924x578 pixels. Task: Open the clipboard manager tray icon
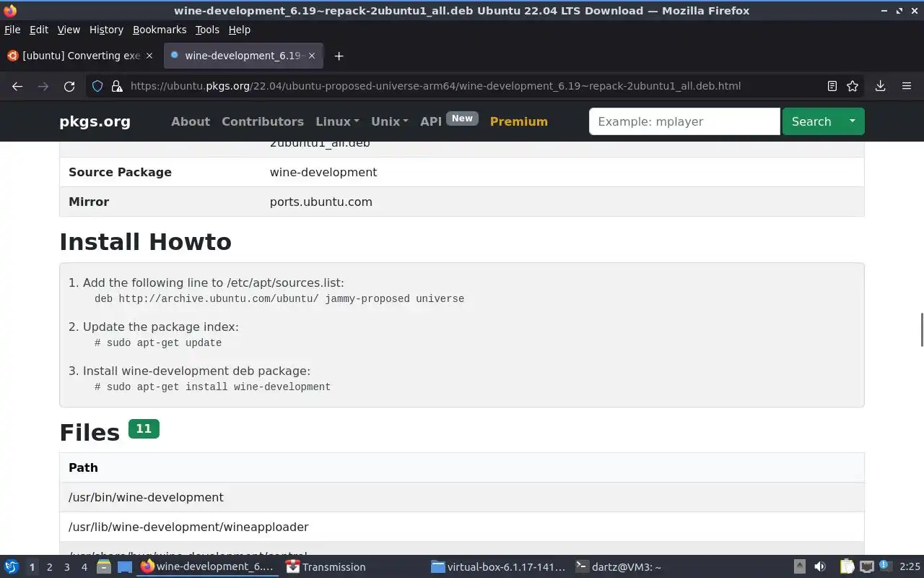tap(847, 566)
